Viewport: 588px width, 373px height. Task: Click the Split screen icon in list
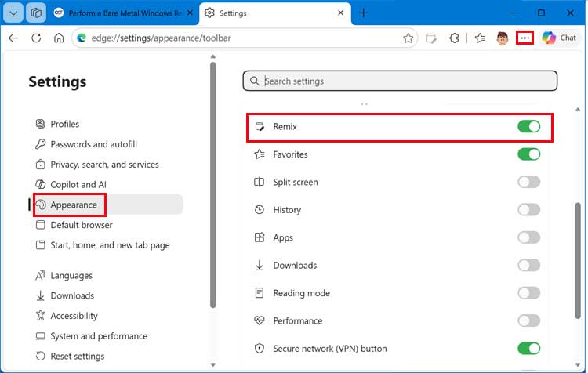tap(260, 182)
